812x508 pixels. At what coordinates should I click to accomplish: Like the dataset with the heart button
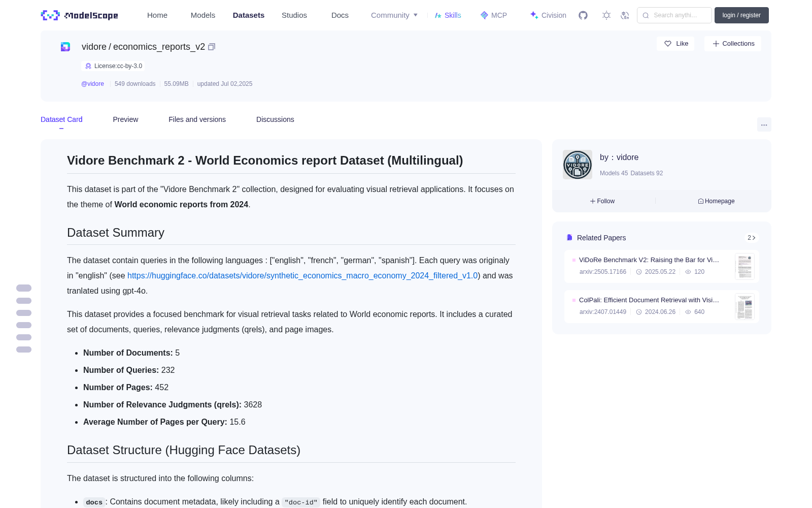[675, 44]
